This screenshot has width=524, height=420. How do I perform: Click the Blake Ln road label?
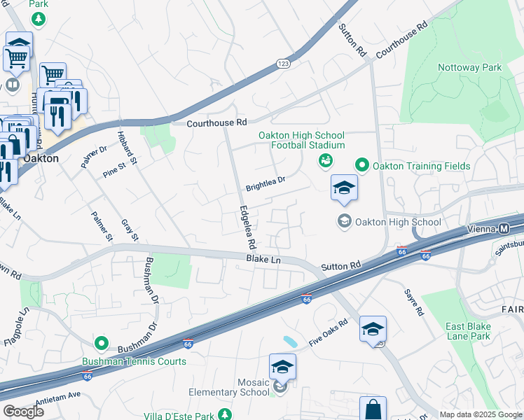[x=263, y=259]
